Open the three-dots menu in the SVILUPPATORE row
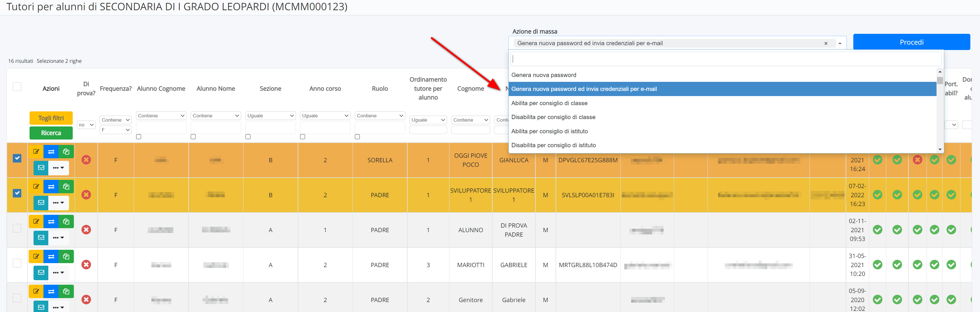 [58, 202]
